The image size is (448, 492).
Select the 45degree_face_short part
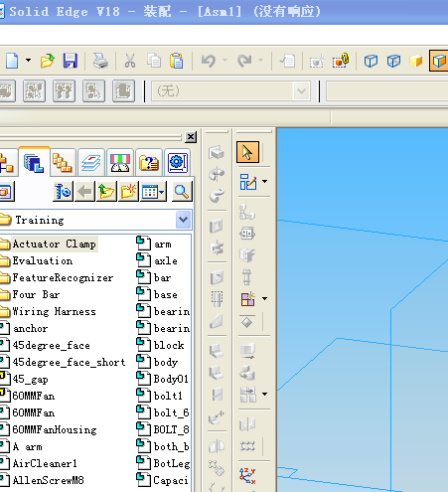tap(69, 363)
